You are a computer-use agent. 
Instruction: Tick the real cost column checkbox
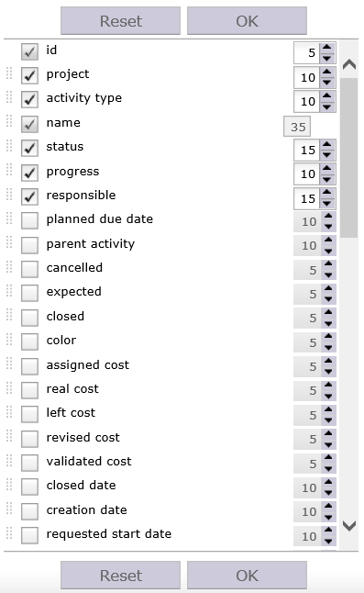click(x=29, y=390)
